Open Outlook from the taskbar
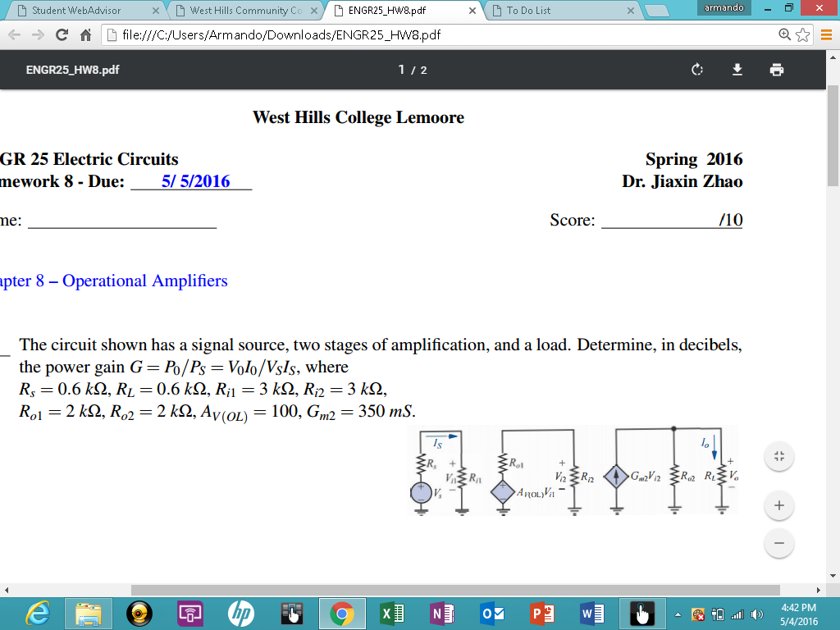The height and width of the screenshot is (630, 840). [x=492, y=614]
